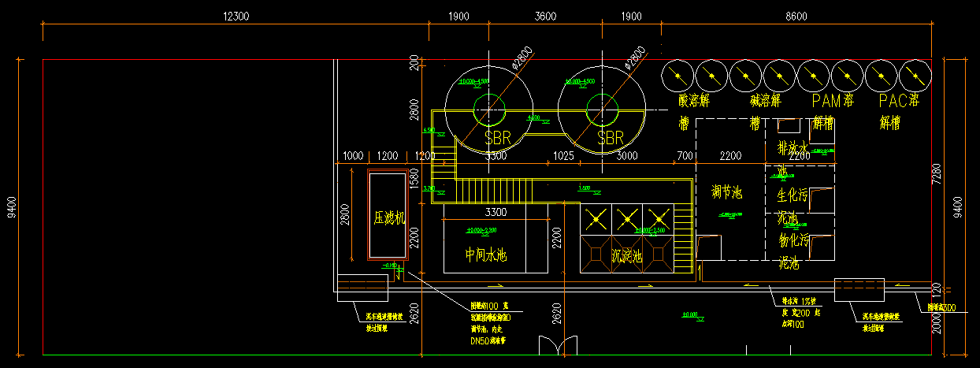Select the 酸溶解 text label
Viewport: 980px width, 368px height.
(x=695, y=101)
